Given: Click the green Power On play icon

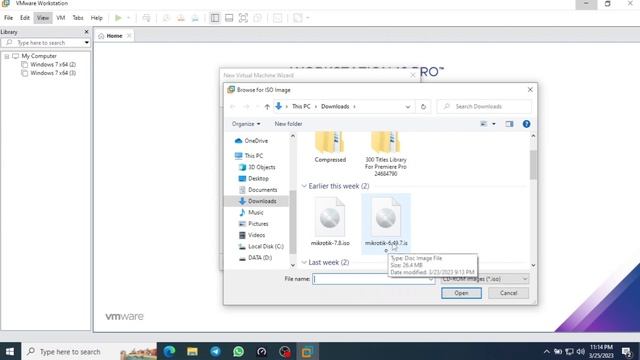Looking at the screenshot, I should pos(118,18).
